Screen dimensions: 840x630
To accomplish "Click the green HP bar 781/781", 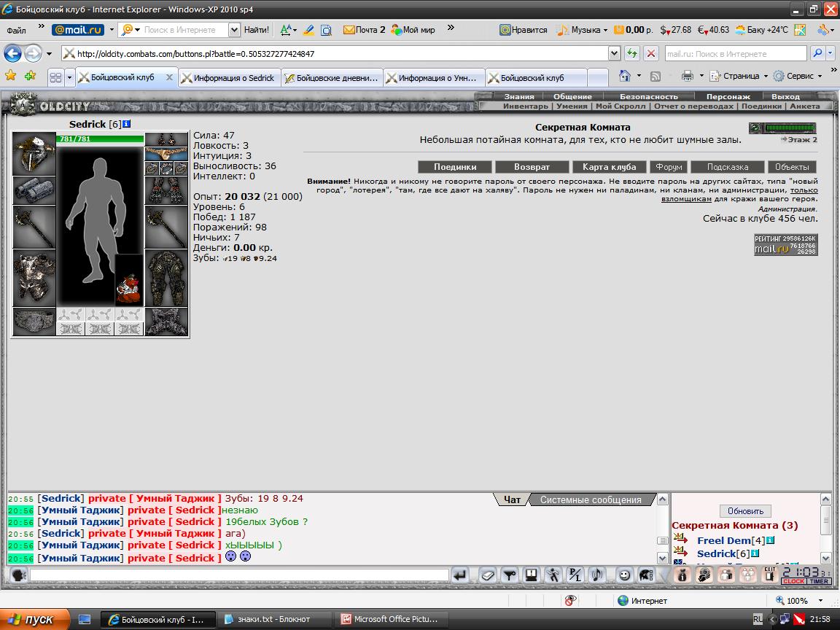I will click(x=100, y=139).
